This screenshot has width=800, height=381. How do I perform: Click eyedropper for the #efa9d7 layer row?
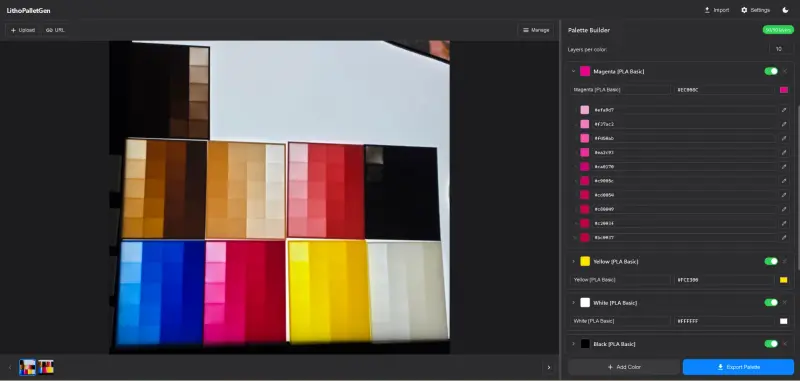coord(784,110)
